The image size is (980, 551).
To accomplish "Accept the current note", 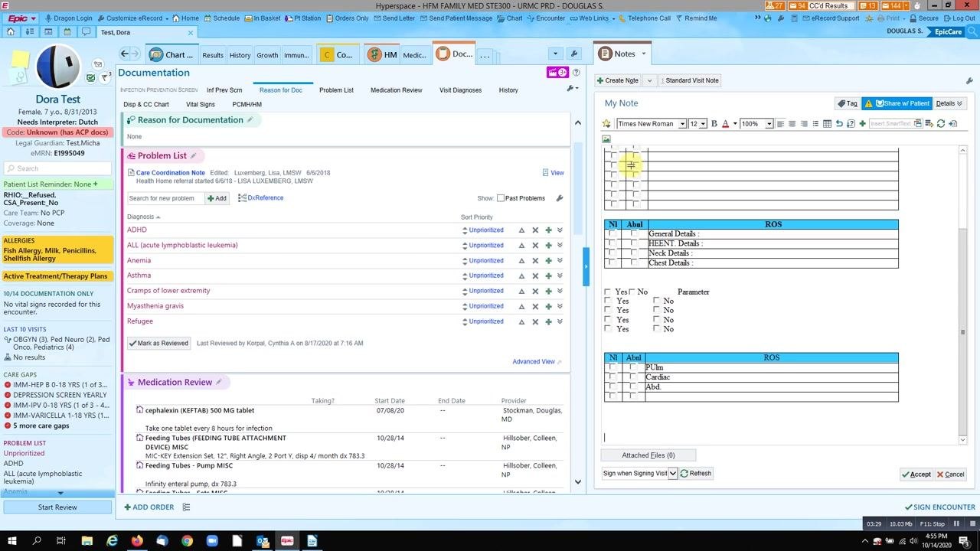I will [916, 474].
